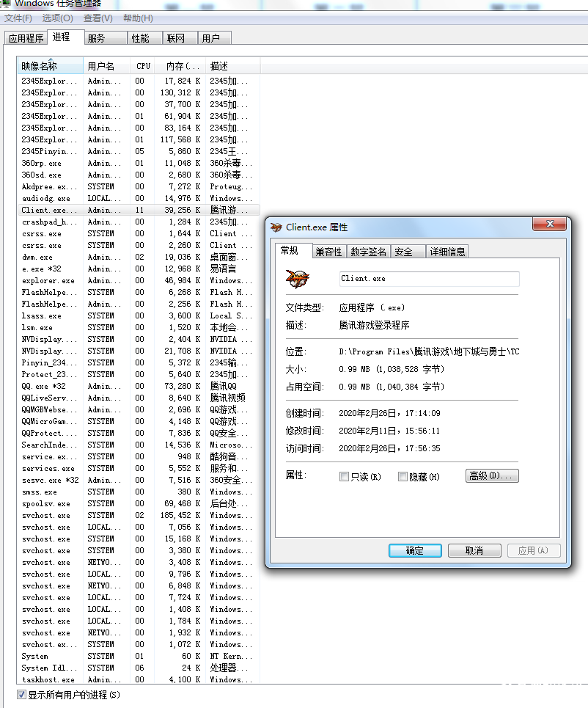Switch to the 服务 tab

point(96,38)
